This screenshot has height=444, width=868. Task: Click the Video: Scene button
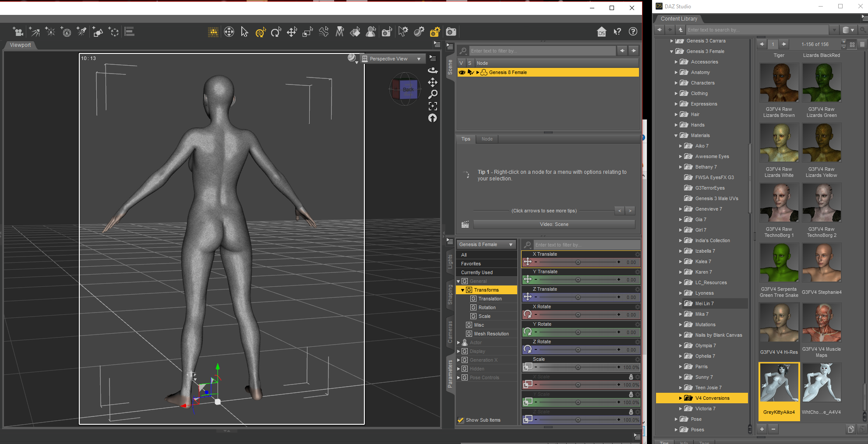click(554, 224)
